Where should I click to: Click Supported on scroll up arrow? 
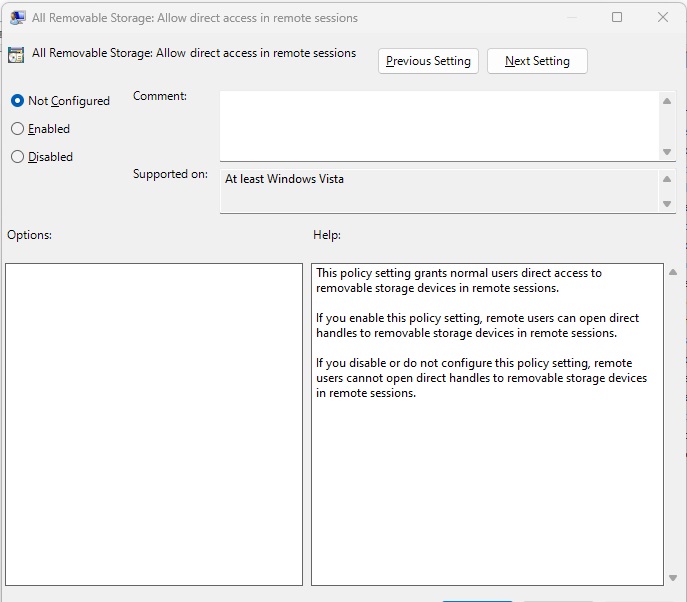click(x=667, y=179)
